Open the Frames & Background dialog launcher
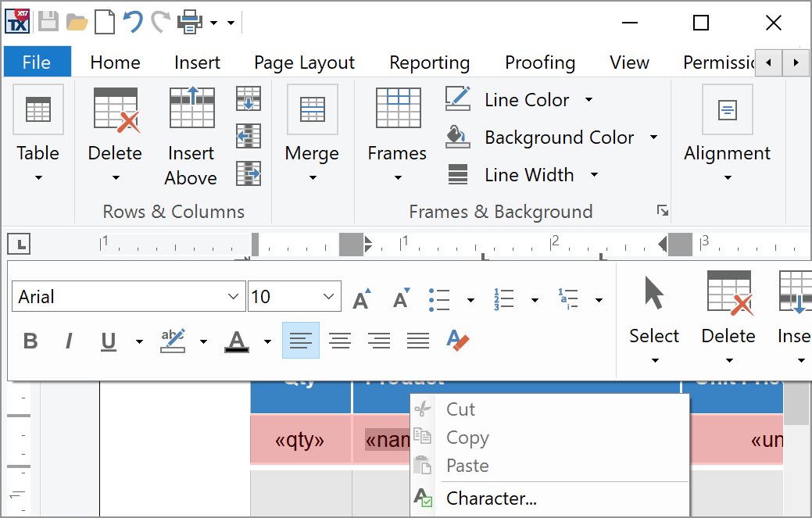The width and height of the screenshot is (812, 518). coord(662,210)
